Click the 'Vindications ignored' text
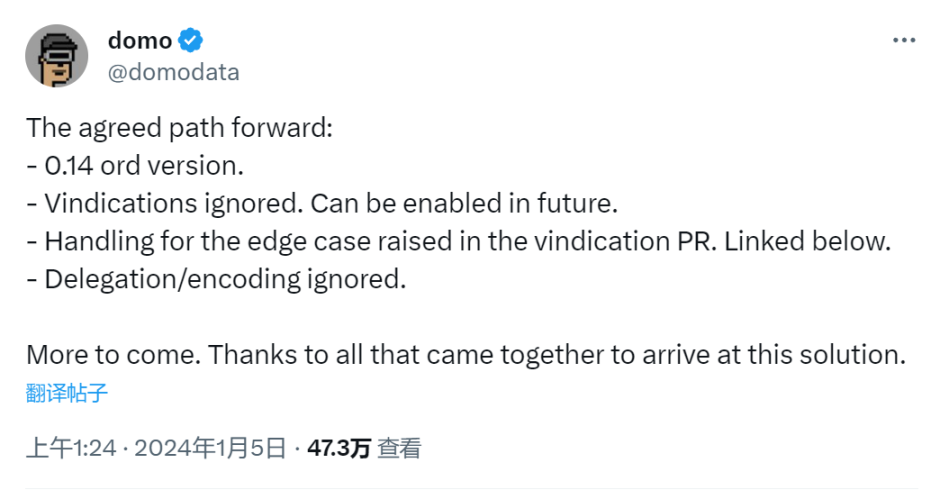940x490 pixels. (173, 203)
